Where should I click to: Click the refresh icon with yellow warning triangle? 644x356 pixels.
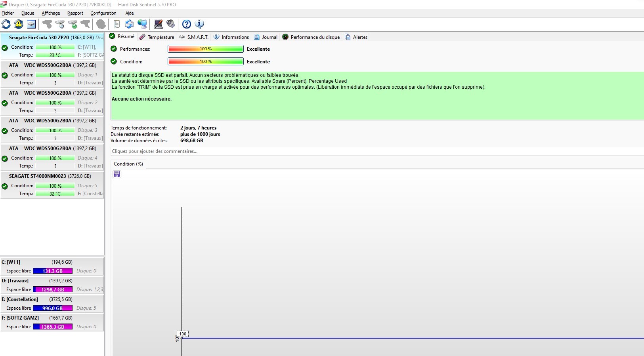pos(19,24)
